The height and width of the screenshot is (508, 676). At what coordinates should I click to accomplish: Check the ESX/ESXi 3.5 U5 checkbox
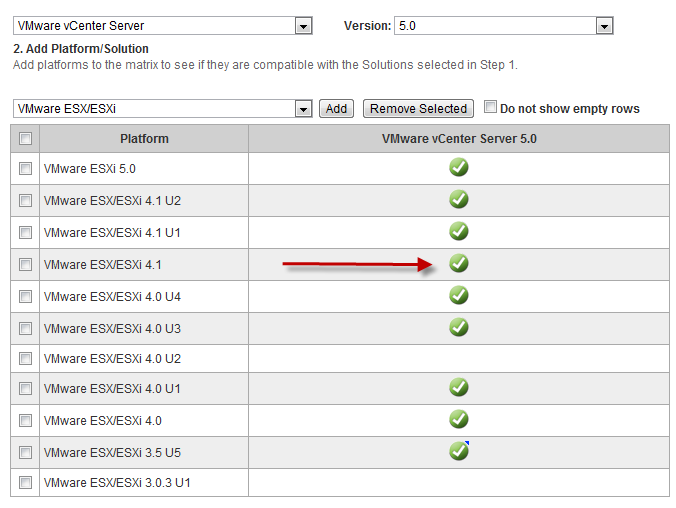(x=25, y=452)
